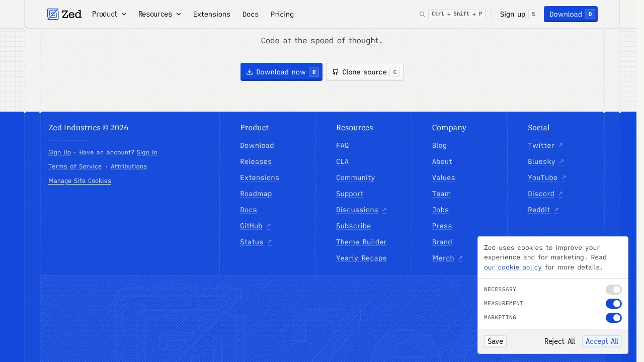Toggle the Necessary cookies switch
The height and width of the screenshot is (362, 644).
tap(613, 290)
